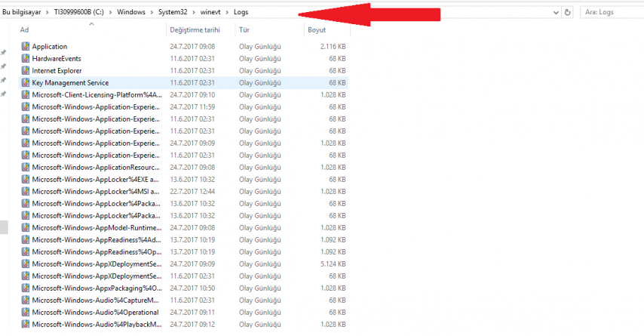Viewport: 644px width, 336px height.
Task: Select Microsoft-Windows-AppReadiness%4Ad... file name
Action: click(97, 240)
